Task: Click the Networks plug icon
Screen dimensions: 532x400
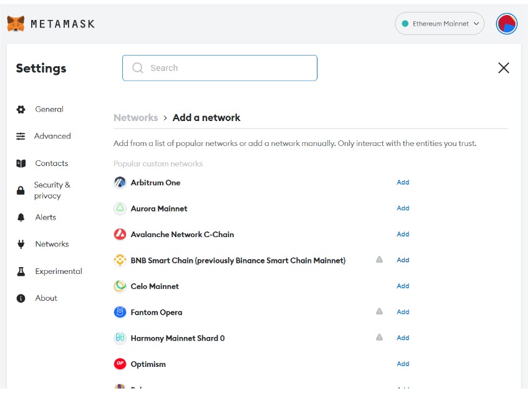Action: coord(21,244)
